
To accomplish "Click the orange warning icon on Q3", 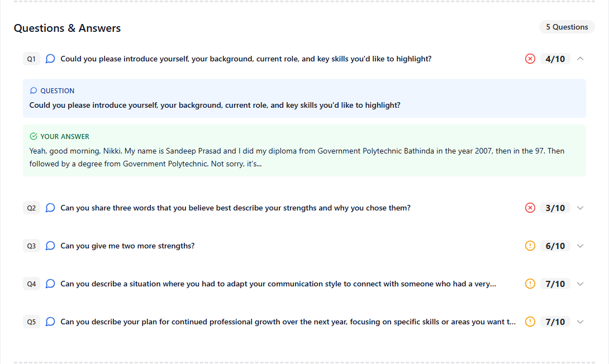I will click(x=530, y=246).
